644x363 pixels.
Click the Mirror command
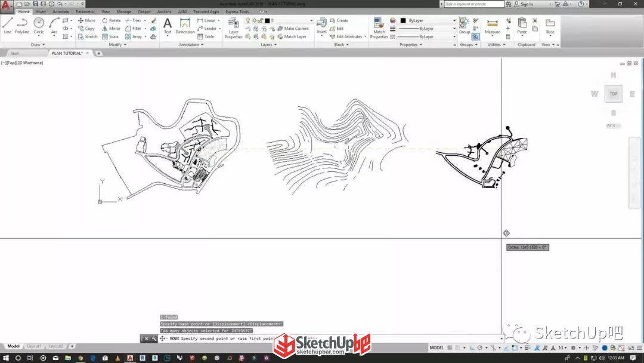tap(112, 29)
